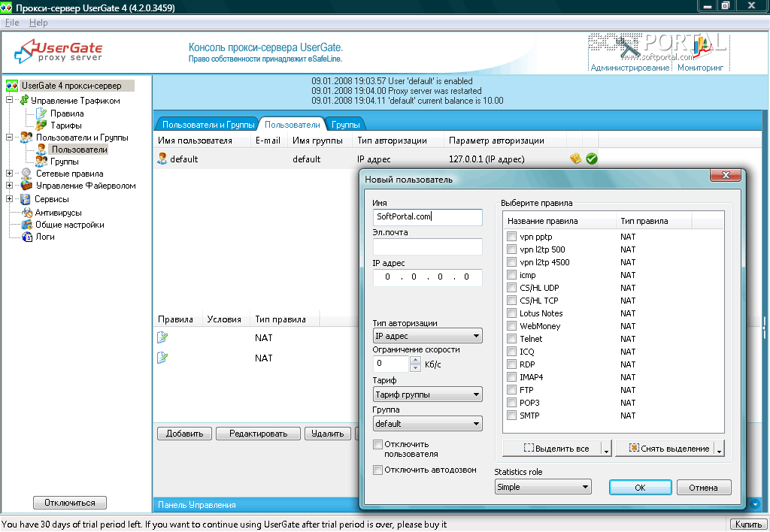
Task: Click the second NAT rule edit icon
Action: 162,358
